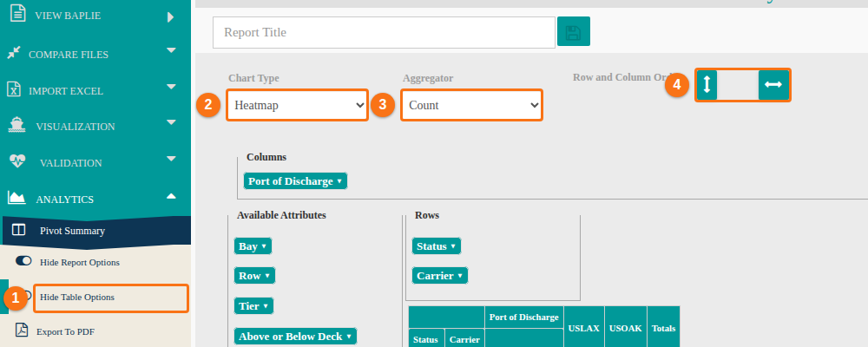Select Pivot Summary submenu entry
Screen dimensions: 868x347
[73, 231]
